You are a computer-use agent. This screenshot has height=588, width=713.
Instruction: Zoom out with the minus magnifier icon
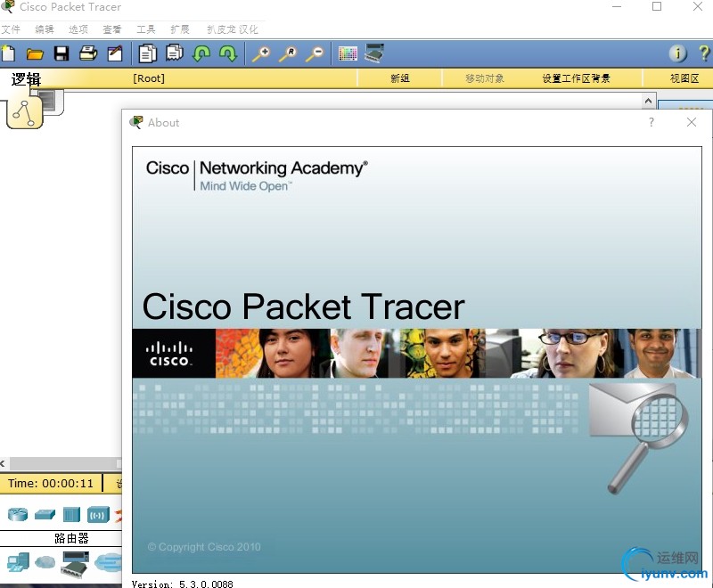[x=316, y=53]
